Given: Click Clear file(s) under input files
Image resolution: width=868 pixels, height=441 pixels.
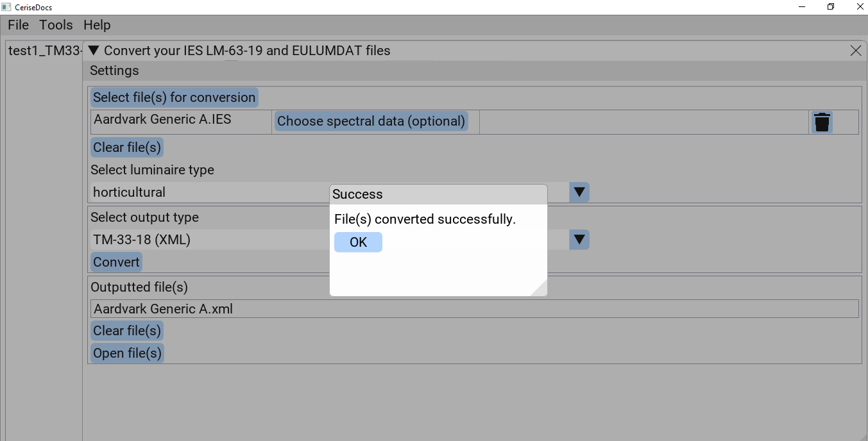Looking at the screenshot, I should pos(127,147).
